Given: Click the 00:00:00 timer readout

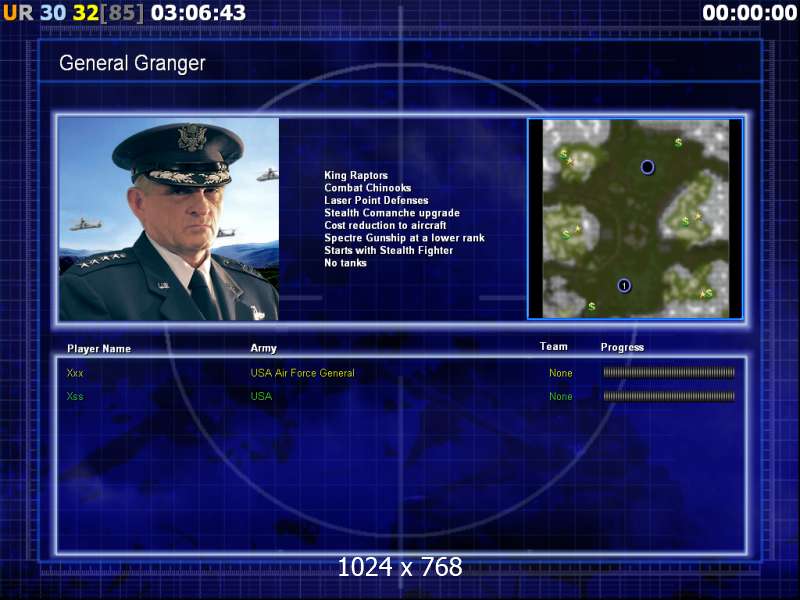Looking at the screenshot, I should (x=749, y=13).
